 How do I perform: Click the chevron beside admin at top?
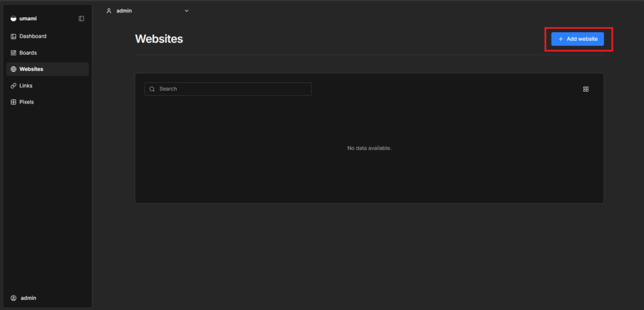point(186,11)
